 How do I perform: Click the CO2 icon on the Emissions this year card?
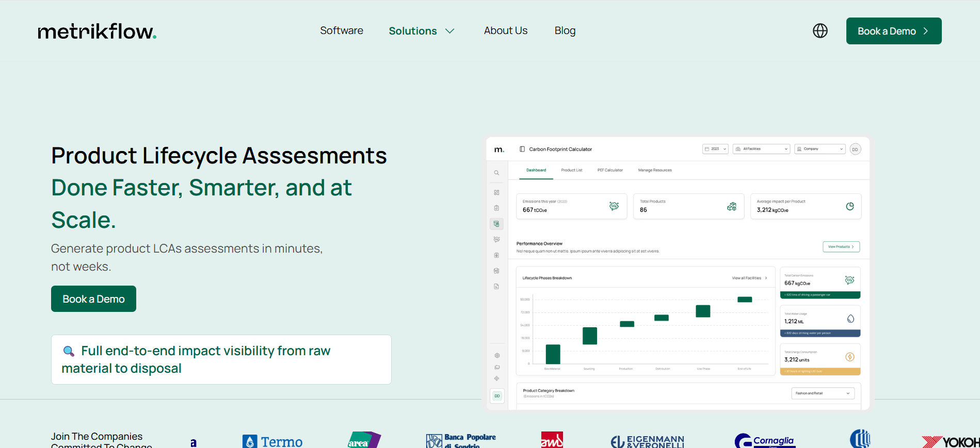(614, 206)
